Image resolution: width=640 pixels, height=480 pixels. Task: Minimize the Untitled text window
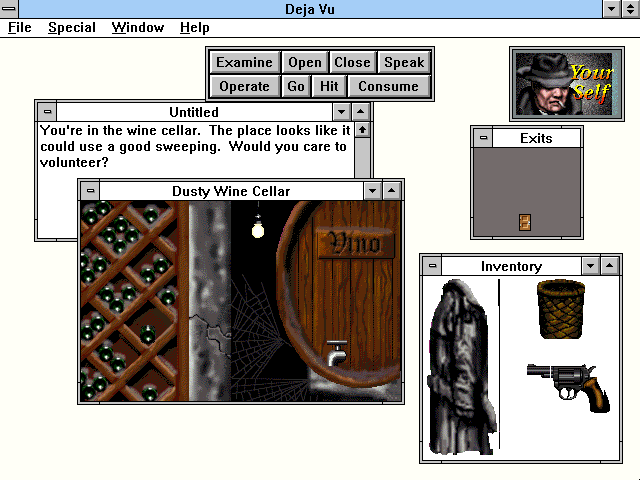[342, 111]
